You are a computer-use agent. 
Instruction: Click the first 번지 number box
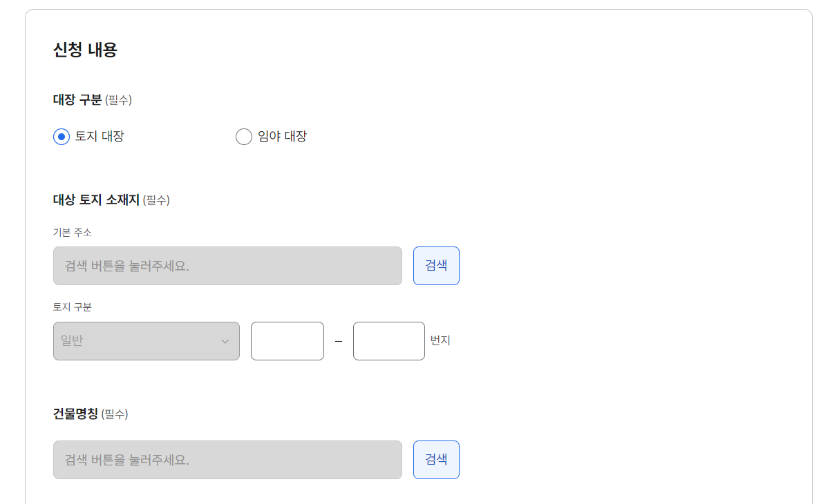[287, 340]
